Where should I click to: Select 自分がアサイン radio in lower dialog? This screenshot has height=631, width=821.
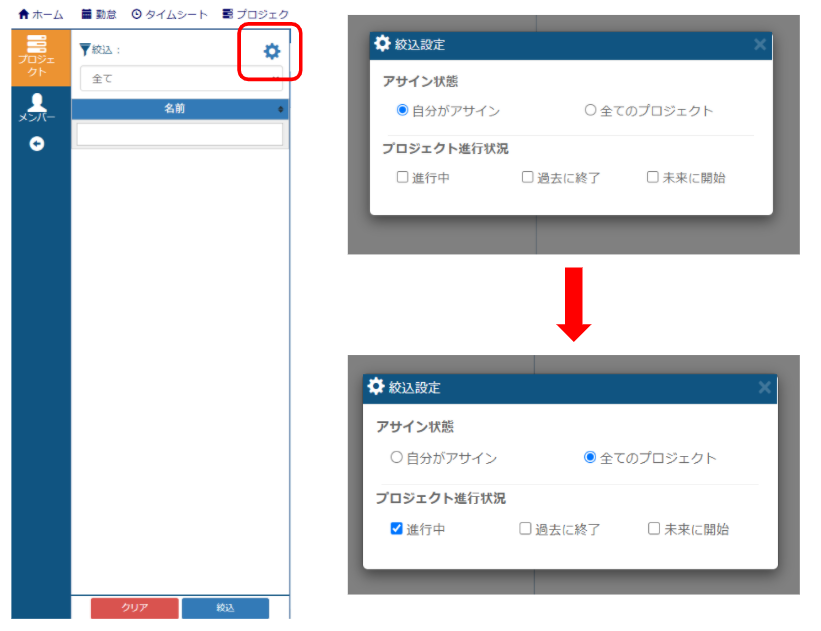(396, 457)
